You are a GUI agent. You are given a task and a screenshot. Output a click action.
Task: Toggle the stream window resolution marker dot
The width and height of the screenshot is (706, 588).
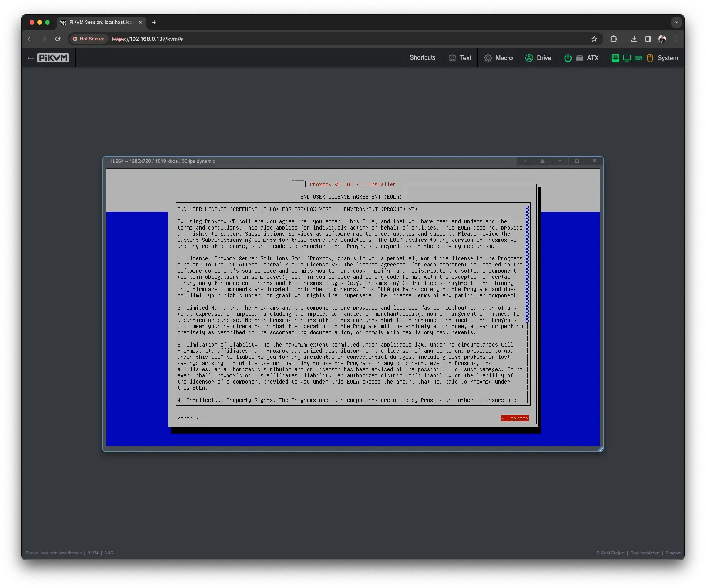(560, 161)
